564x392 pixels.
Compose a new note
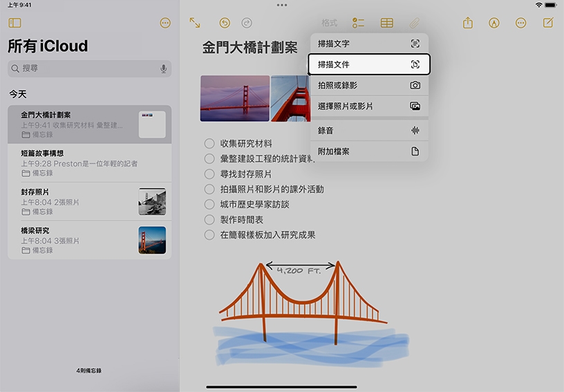click(548, 23)
